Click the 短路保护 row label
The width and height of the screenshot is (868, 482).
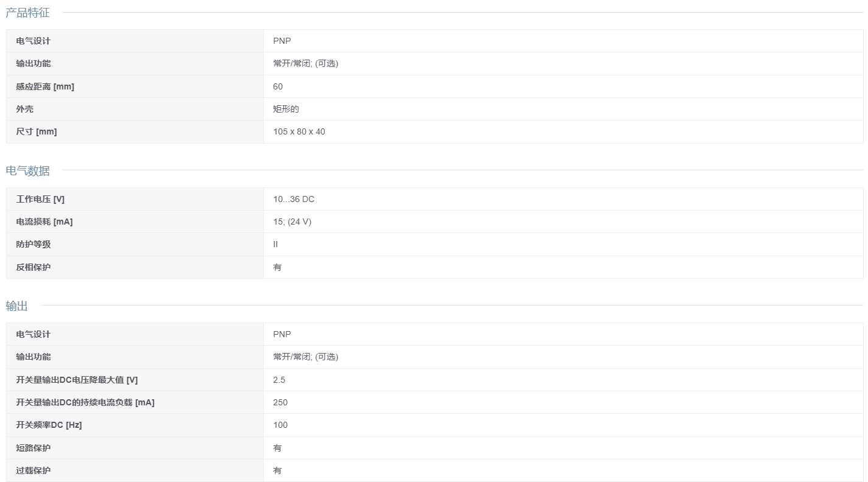tap(34, 448)
